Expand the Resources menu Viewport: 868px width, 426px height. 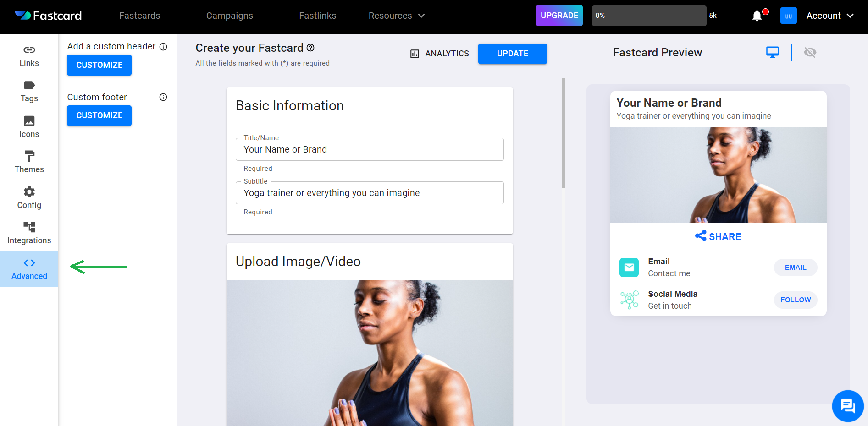pos(397,16)
